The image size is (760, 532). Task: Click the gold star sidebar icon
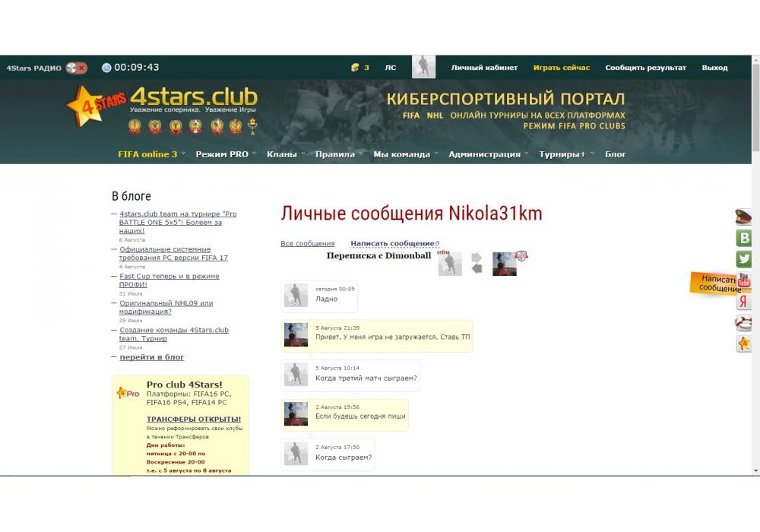tap(744, 344)
